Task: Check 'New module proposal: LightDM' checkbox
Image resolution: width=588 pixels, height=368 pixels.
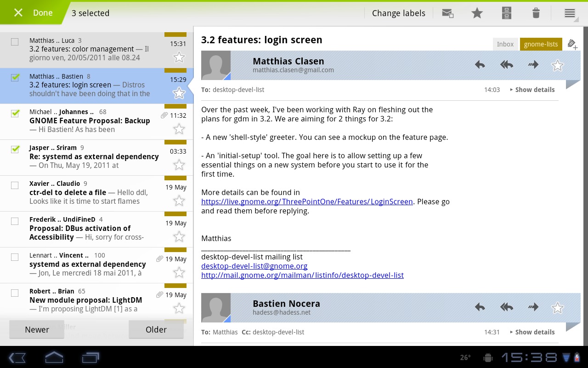Action: click(15, 293)
